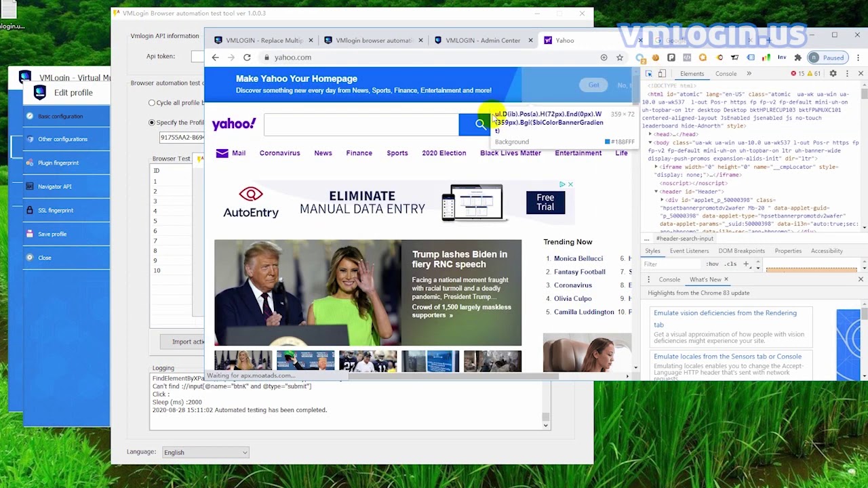Select the Specify the Profile radio button
868x488 pixels.
(152, 123)
